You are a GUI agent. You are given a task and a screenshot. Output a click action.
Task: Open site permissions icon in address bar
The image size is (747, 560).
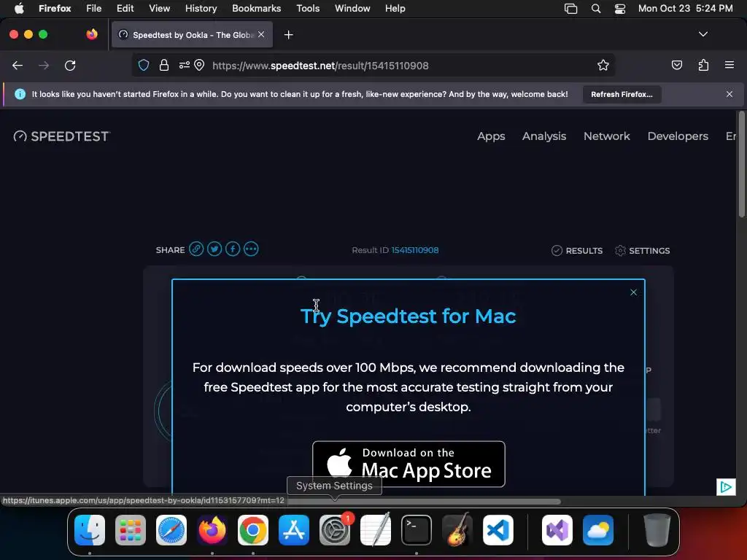[185, 65]
